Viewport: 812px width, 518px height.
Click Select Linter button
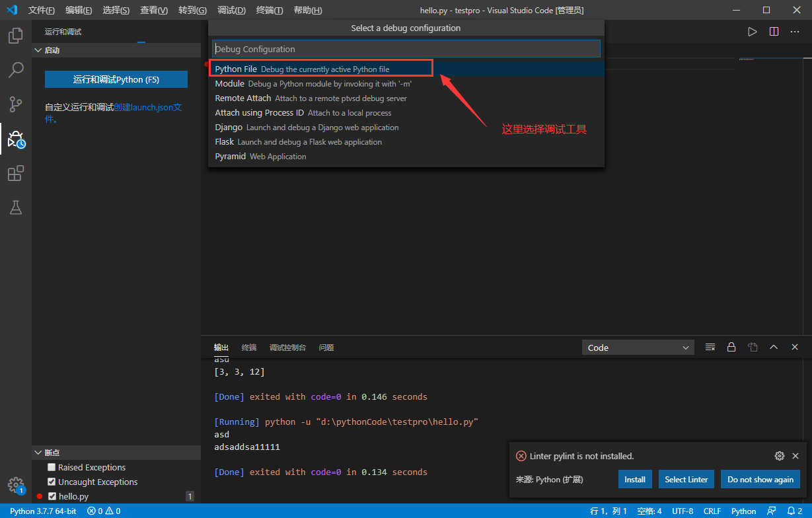(x=686, y=479)
